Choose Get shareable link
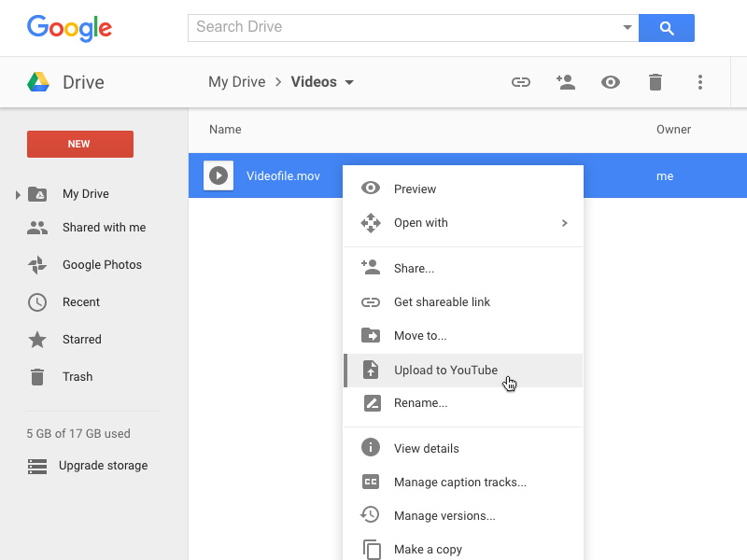747x560 pixels. (x=463, y=301)
